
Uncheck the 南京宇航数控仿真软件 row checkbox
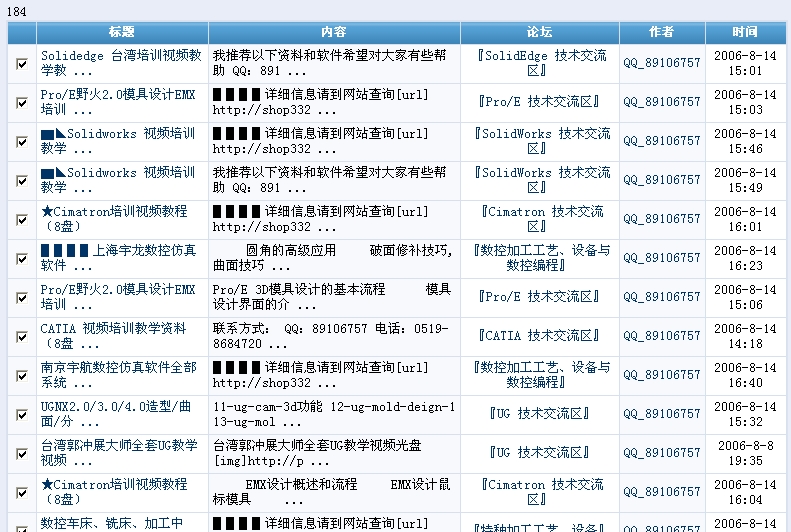coord(22,376)
